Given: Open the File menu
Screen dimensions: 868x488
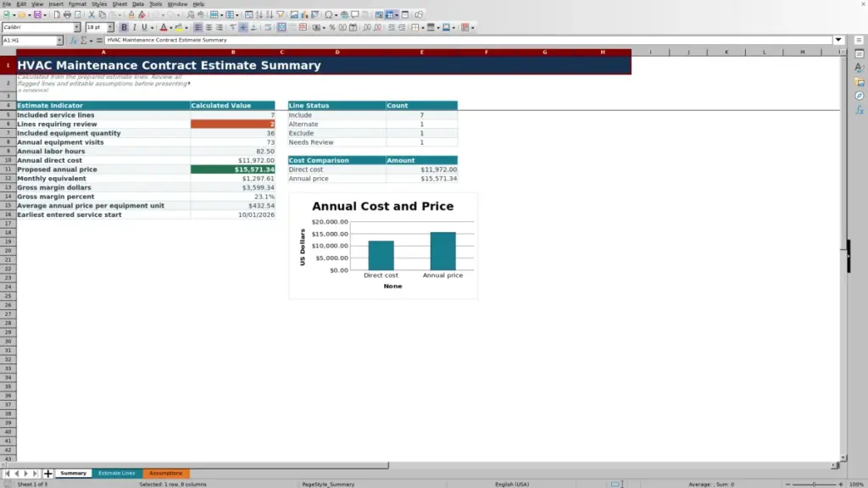Looking at the screenshot, I should [7, 4].
